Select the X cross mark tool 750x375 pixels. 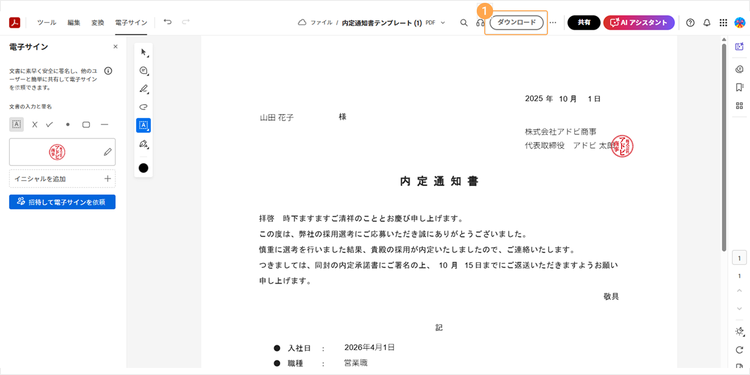click(34, 124)
